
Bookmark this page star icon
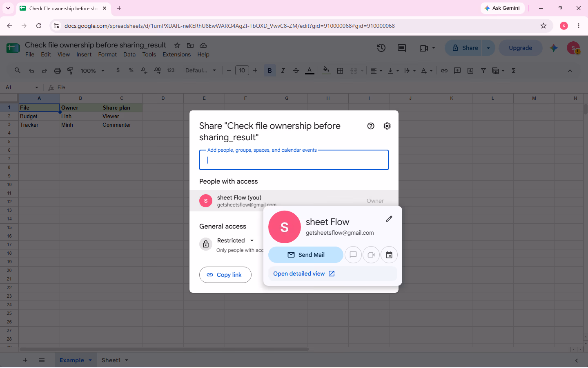[543, 26]
